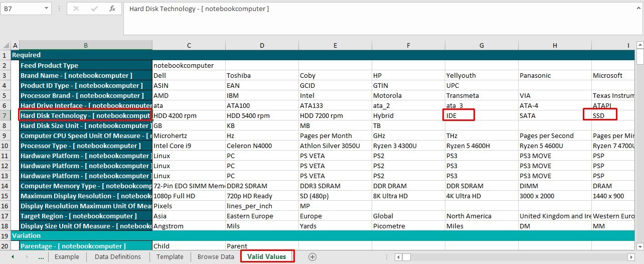644x264 pixels.
Task: Click the Select All corner triangle
Action: tap(6, 45)
